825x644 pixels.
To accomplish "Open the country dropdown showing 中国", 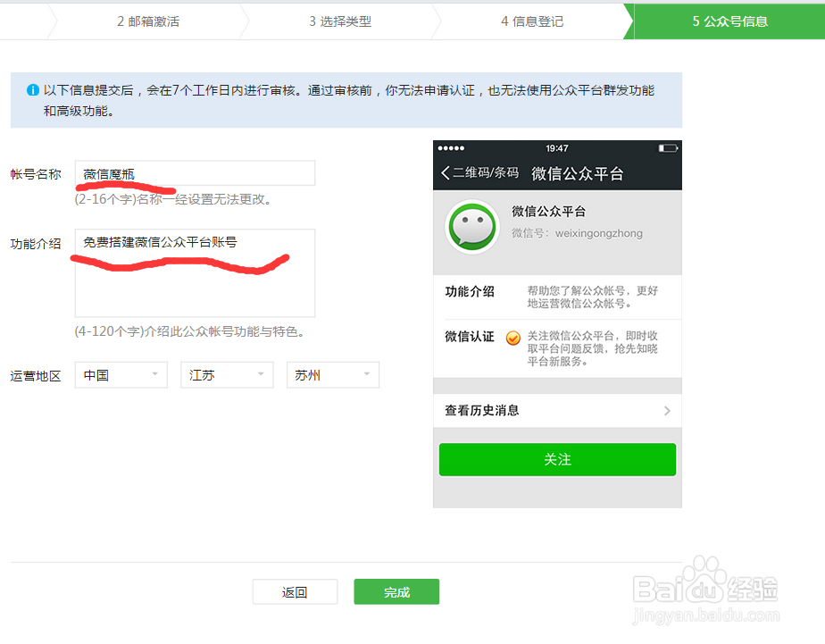I will (x=121, y=375).
